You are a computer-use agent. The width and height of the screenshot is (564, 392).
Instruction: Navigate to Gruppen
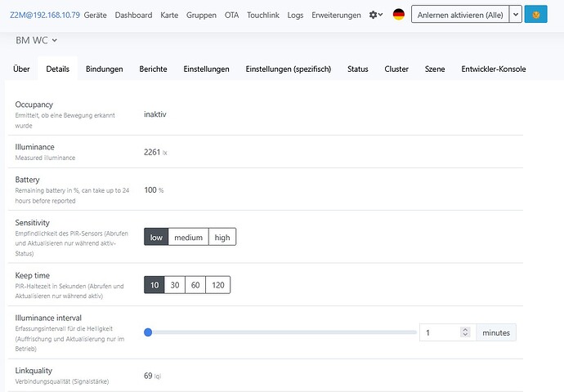[201, 15]
